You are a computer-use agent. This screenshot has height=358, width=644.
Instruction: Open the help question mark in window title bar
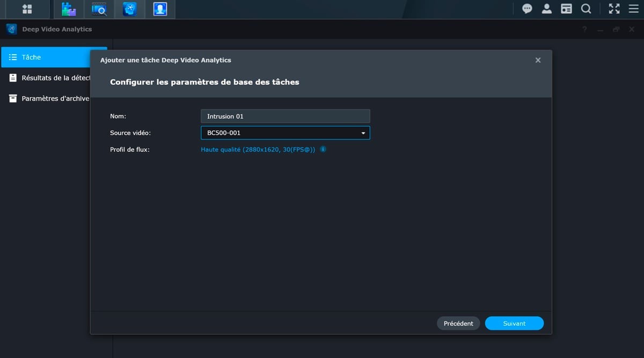coord(584,30)
